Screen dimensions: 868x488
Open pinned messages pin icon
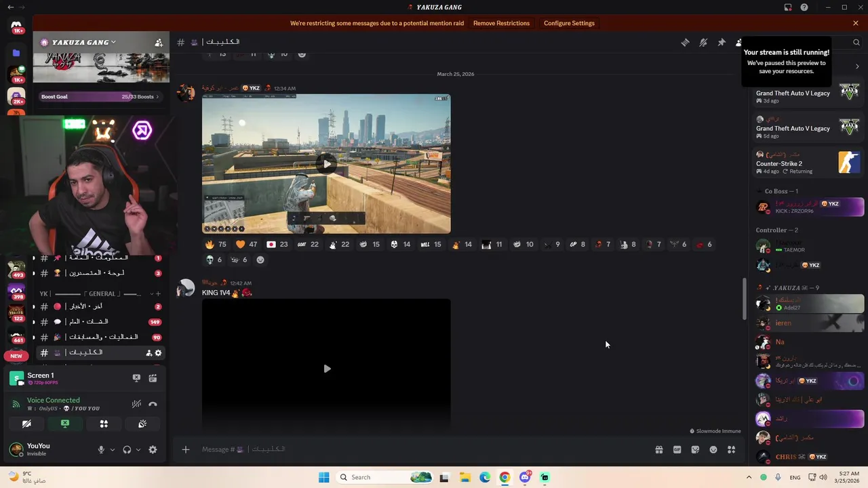coord(722,42)
